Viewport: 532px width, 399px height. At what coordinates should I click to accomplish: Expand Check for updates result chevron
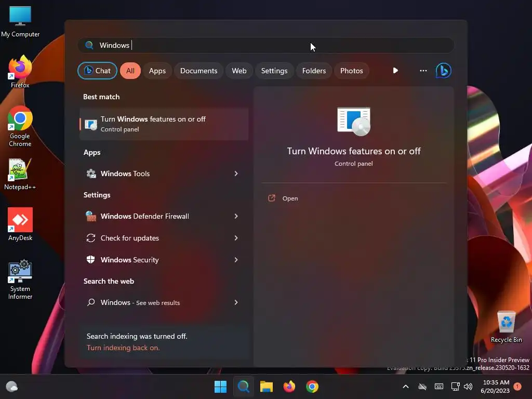236,238
